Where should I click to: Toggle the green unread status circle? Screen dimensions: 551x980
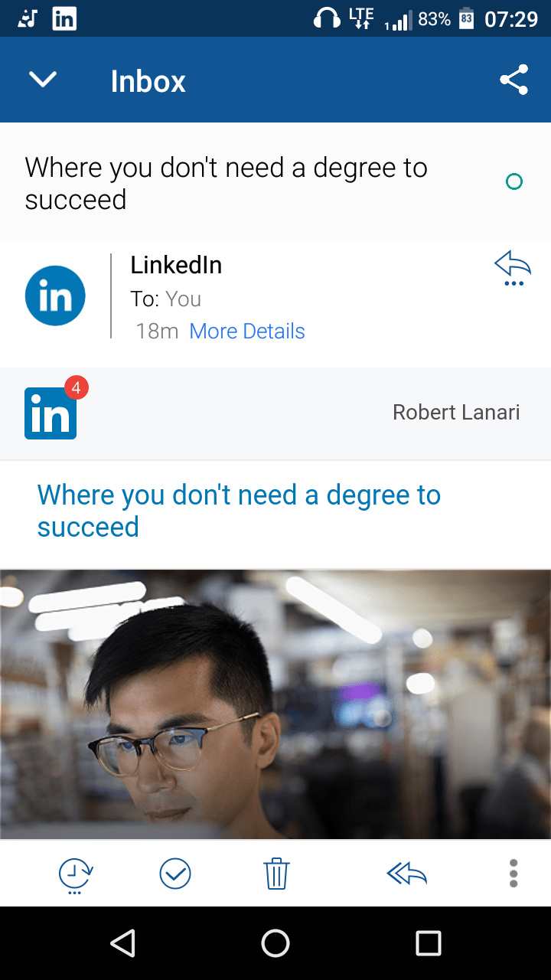point(514,182)
